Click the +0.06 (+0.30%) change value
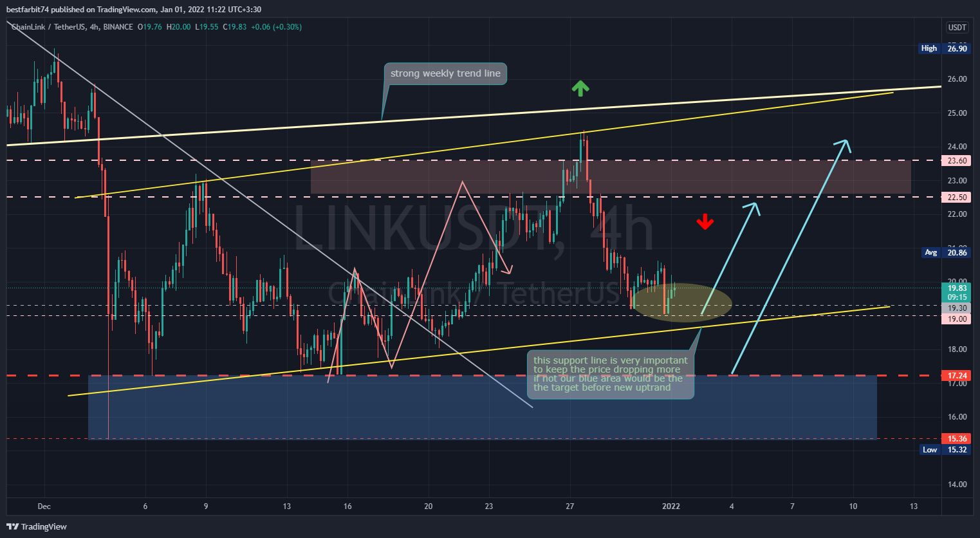 [x=276, y=27]
